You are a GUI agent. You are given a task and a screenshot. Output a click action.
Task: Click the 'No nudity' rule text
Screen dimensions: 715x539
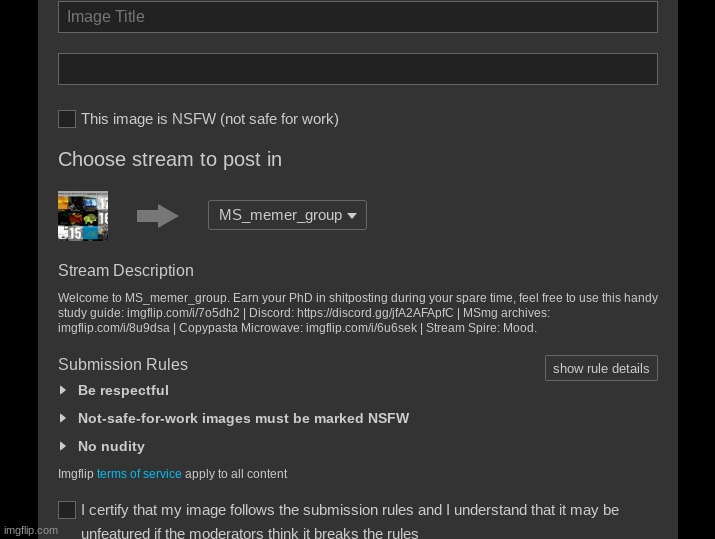pos(111,447)
